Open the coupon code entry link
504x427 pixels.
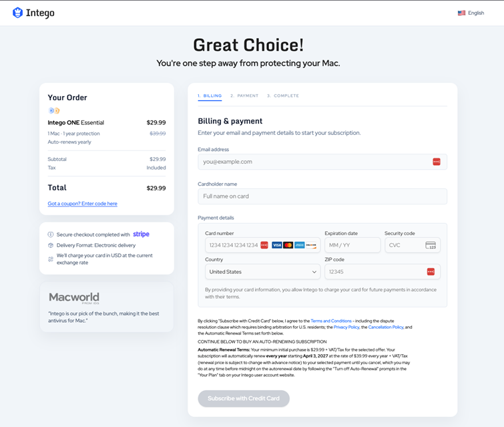tap(82, 204)
